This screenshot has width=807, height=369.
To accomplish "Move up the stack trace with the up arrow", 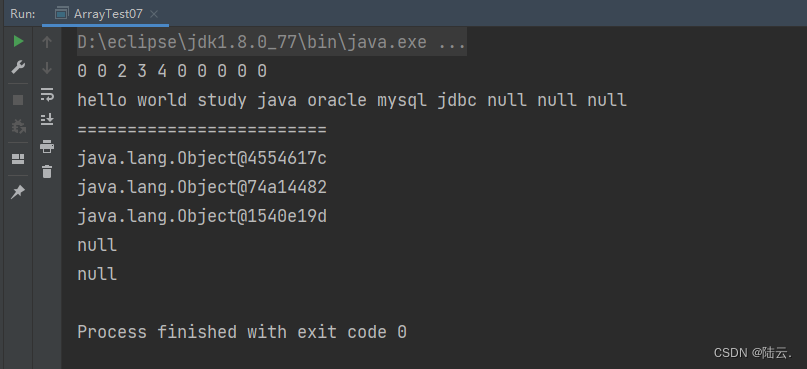I will 47,42.
